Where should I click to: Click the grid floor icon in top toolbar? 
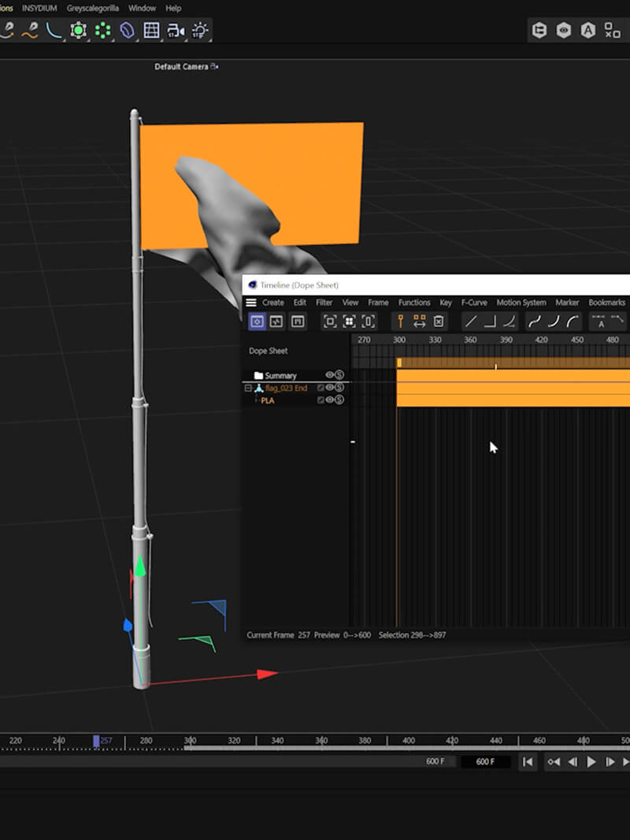(x=151, y=31)
